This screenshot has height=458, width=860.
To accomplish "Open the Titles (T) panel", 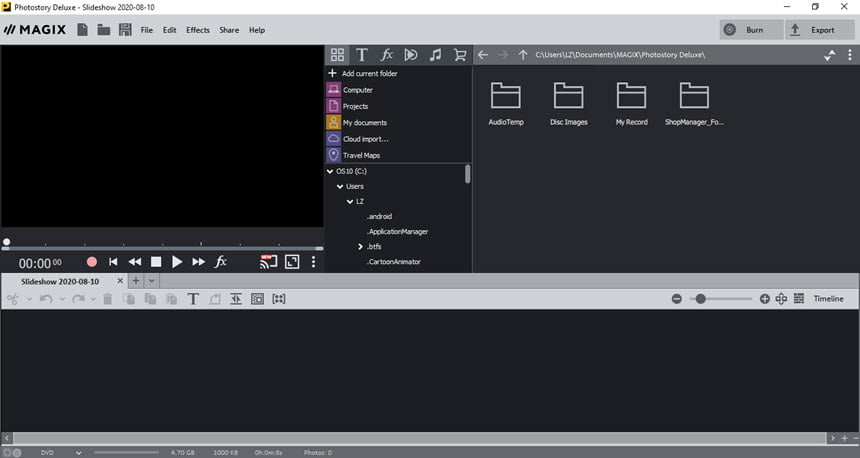I will [361, 55].
